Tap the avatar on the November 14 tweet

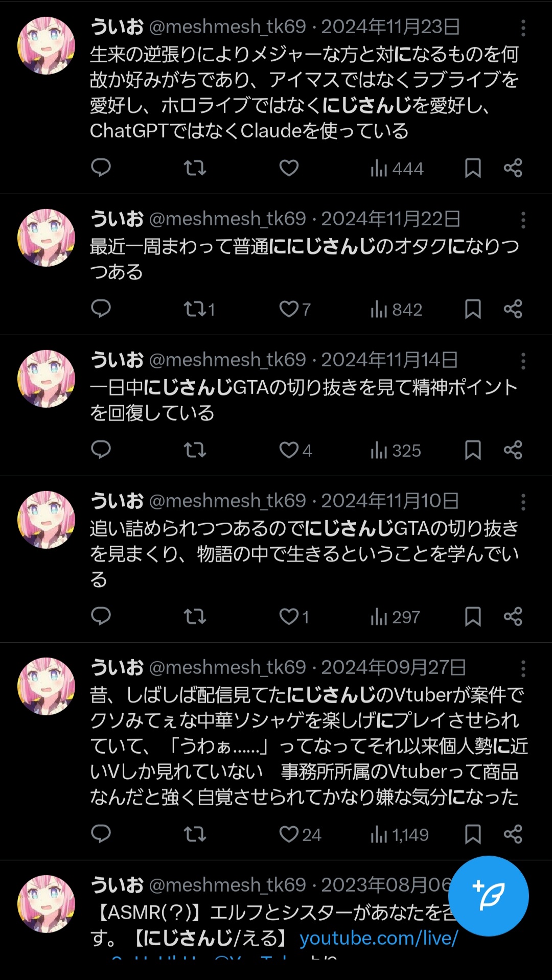[47, 379]
